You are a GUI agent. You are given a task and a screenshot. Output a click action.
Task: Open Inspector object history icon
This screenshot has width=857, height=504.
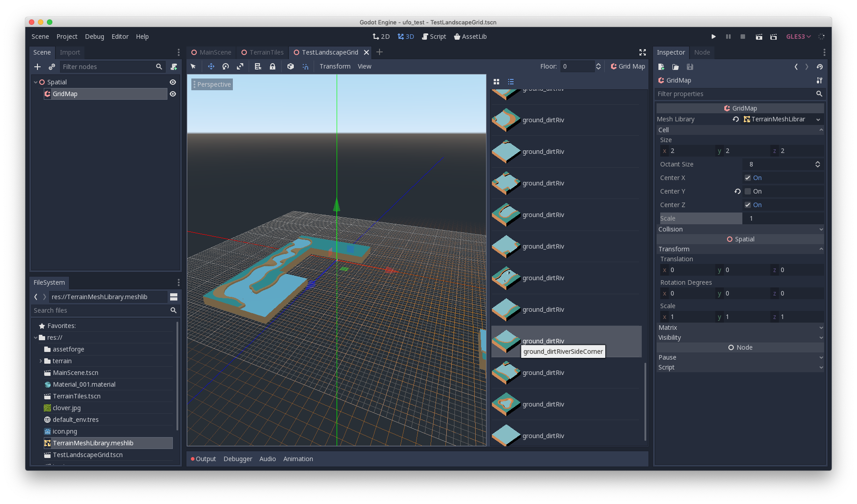tap(820, 67)
